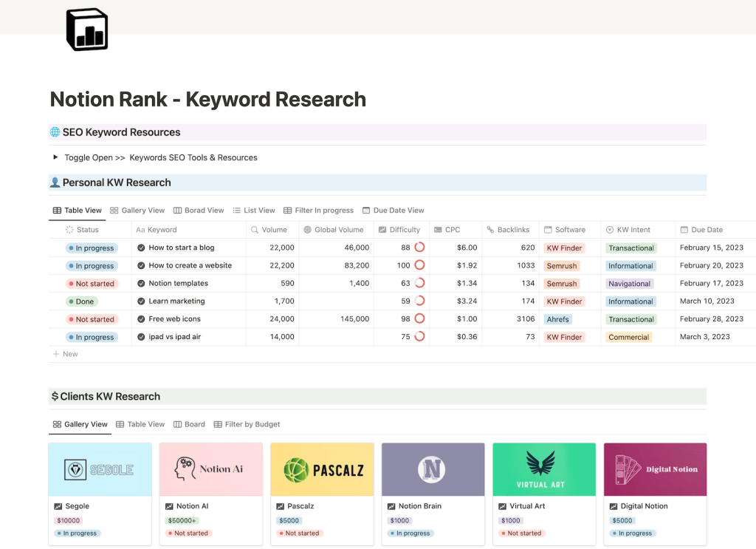The width and height of the screenshot is (756, 549).
Task: Click the magnifier icon in Volume column header
Action: (255, 230)
